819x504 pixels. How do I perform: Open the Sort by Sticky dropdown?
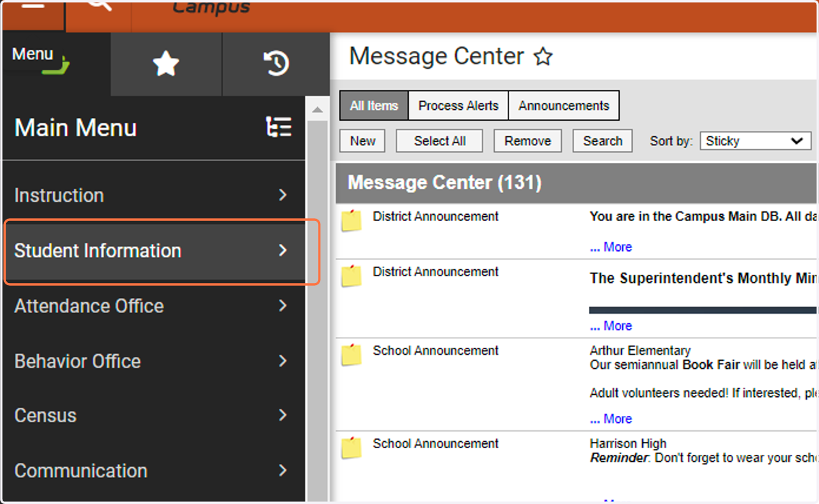click(x=755, y=141)
